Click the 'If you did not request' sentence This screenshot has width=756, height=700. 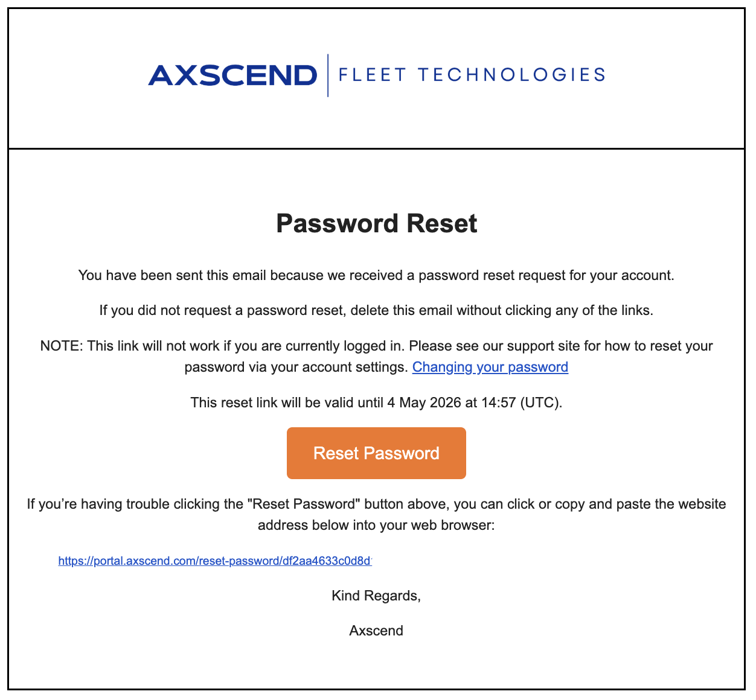[x=376, y=310]
